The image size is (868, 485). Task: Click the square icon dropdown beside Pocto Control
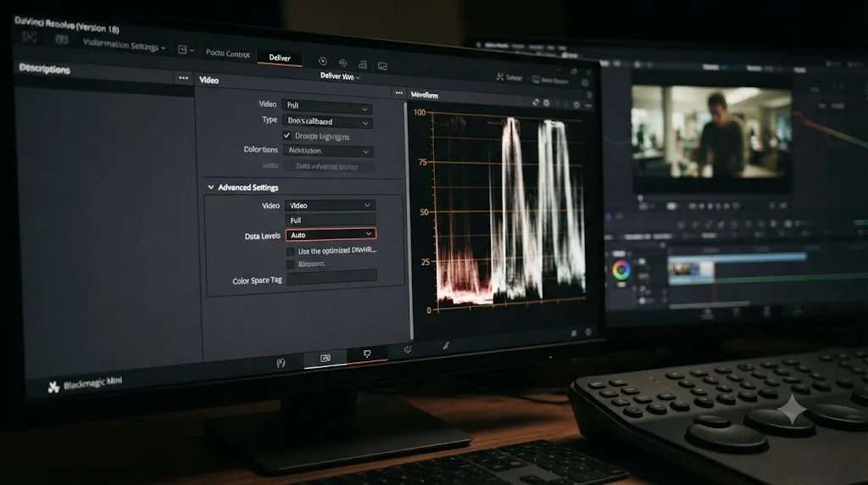click(186, 50)
